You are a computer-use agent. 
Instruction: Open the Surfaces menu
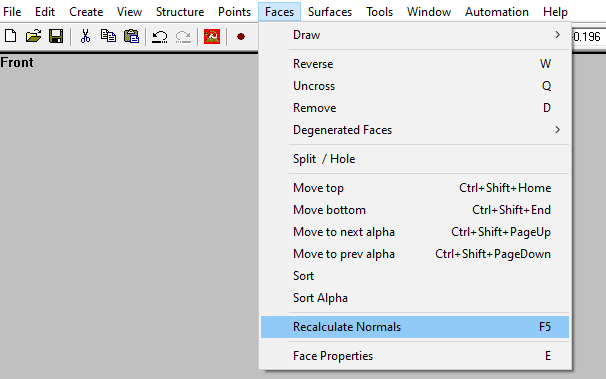[330, 12]
